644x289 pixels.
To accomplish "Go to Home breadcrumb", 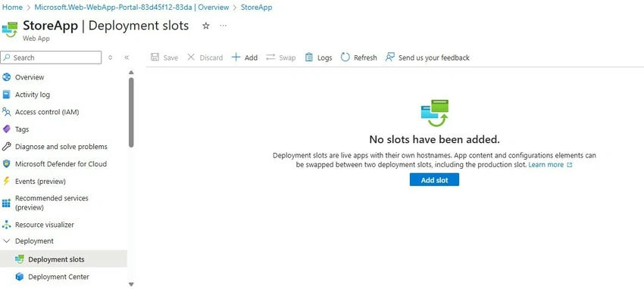I will pyautogui.click(x=12, y=8).
